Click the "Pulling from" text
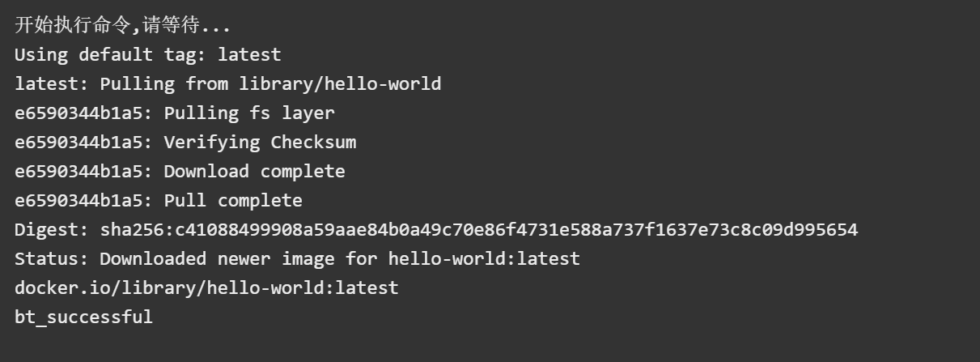This screenshot has height=362, width=980. pos(164,84)
